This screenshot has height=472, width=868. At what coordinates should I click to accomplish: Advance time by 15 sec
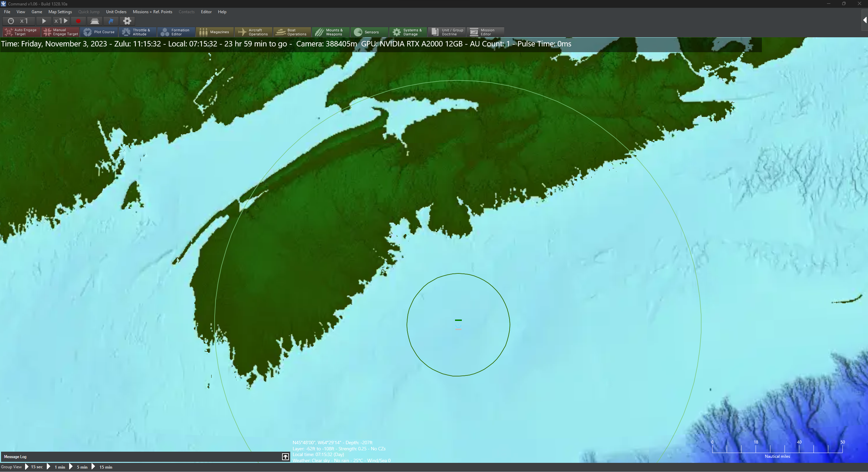click(37, 467)
